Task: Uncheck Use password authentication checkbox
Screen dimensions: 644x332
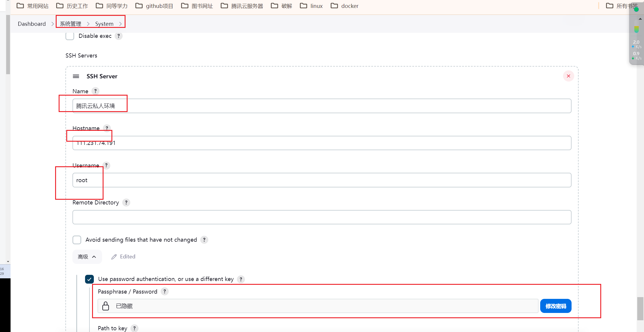Action: (89, 279)
